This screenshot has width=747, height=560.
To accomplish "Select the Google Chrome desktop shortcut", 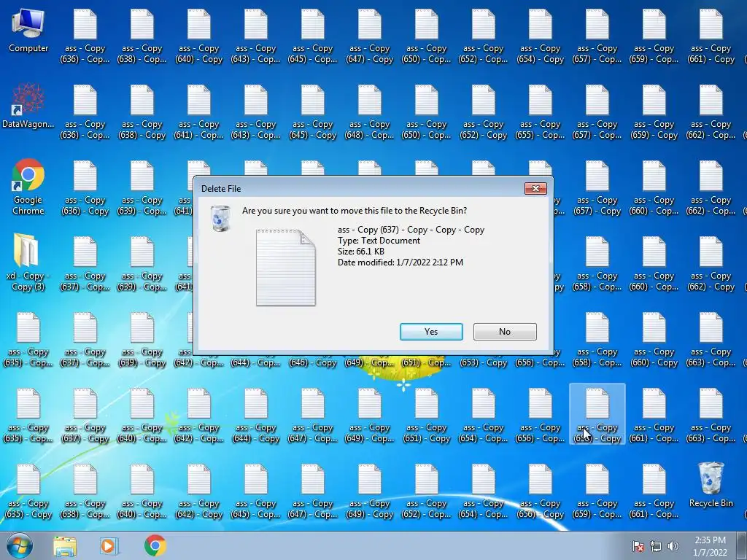I will click(x=28, y=187).
